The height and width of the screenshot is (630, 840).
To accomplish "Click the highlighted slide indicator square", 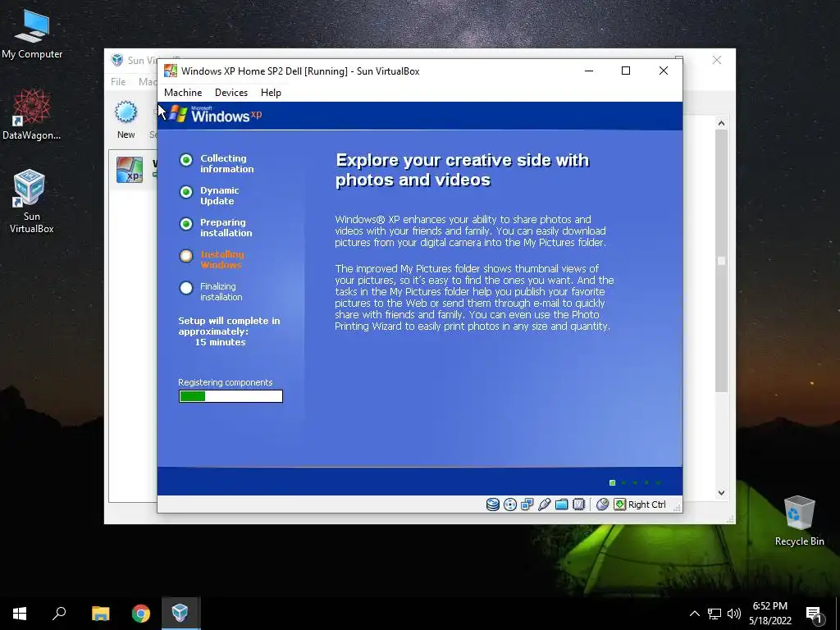I will (x=612, y=482).
